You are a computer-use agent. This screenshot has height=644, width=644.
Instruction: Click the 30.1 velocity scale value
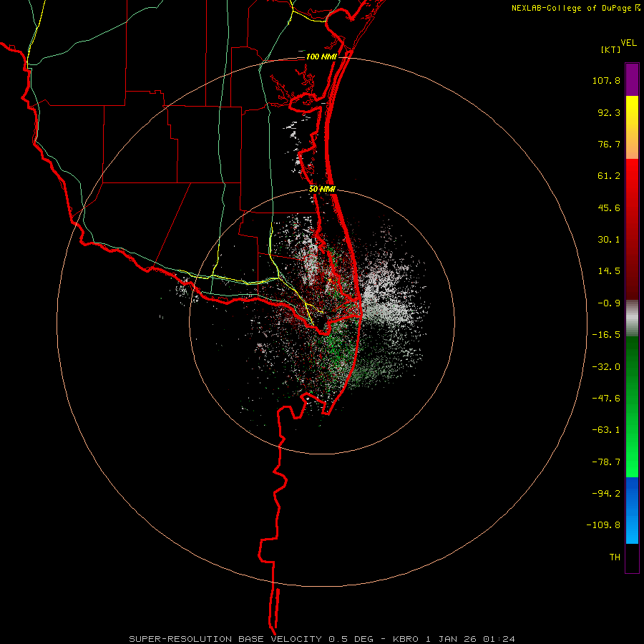pos(609,240)
